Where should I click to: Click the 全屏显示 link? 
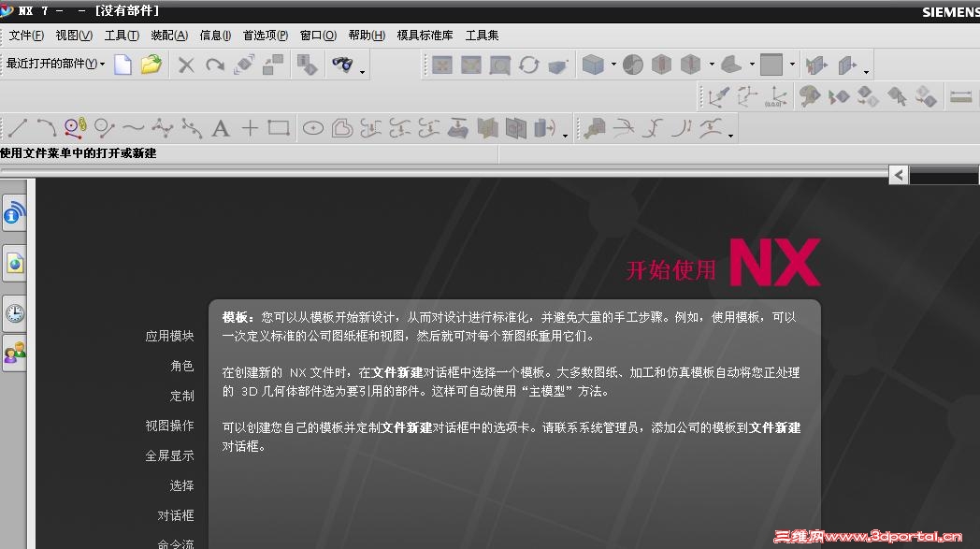click(x=169, y=455)
